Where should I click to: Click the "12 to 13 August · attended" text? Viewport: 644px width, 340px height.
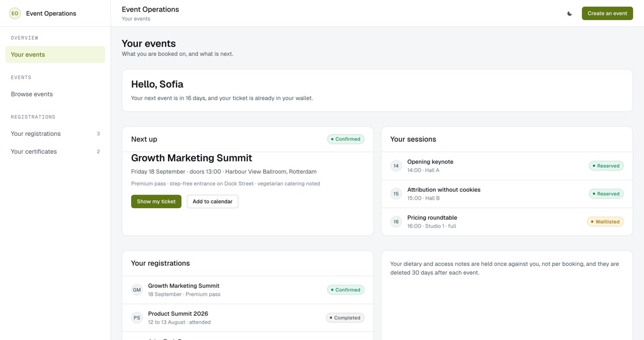tap(179, 322)
